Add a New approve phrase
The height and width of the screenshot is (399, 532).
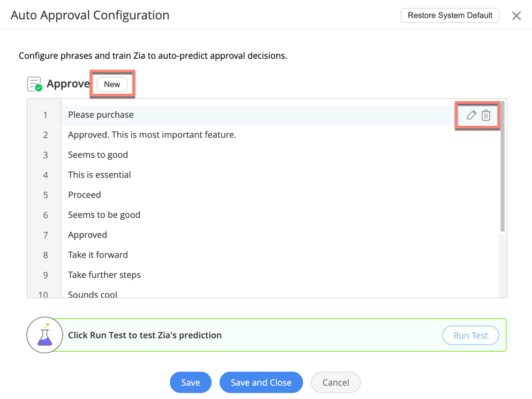pos(112,84)
